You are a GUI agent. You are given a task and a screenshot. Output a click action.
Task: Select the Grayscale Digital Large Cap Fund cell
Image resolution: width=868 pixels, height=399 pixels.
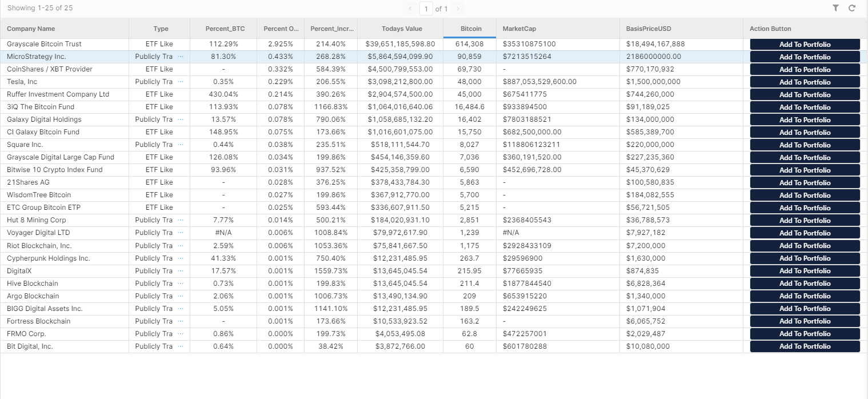pos(65,157)
